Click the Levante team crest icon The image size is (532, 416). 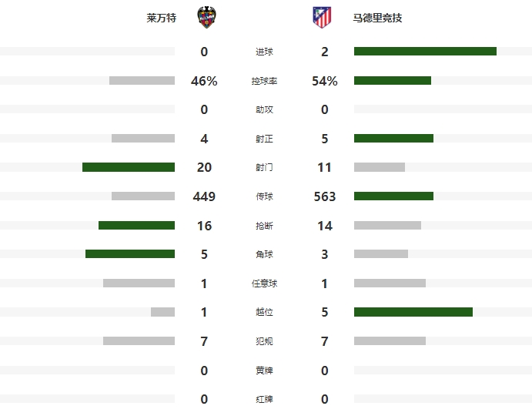pos(206,17)
